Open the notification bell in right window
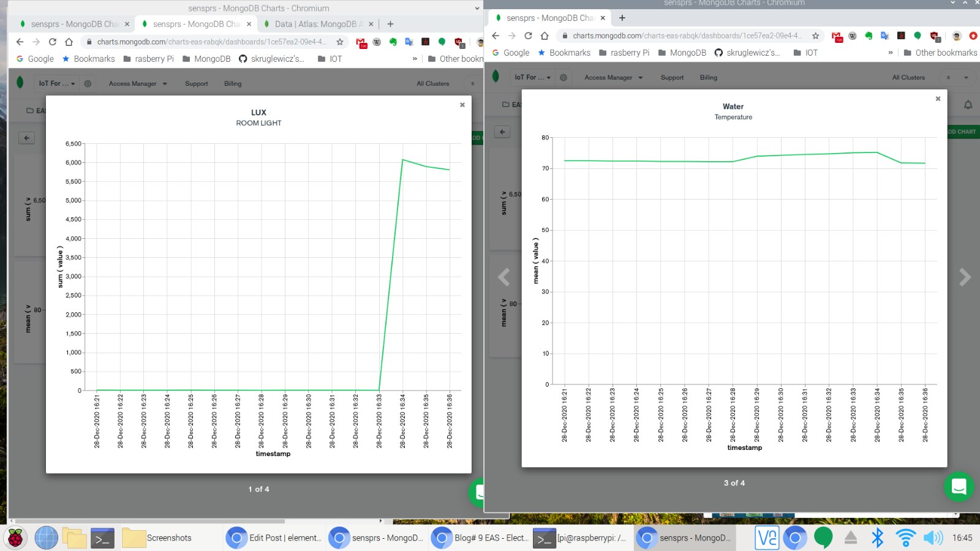This screenshot has width=980, height=551. click(968, 105)
